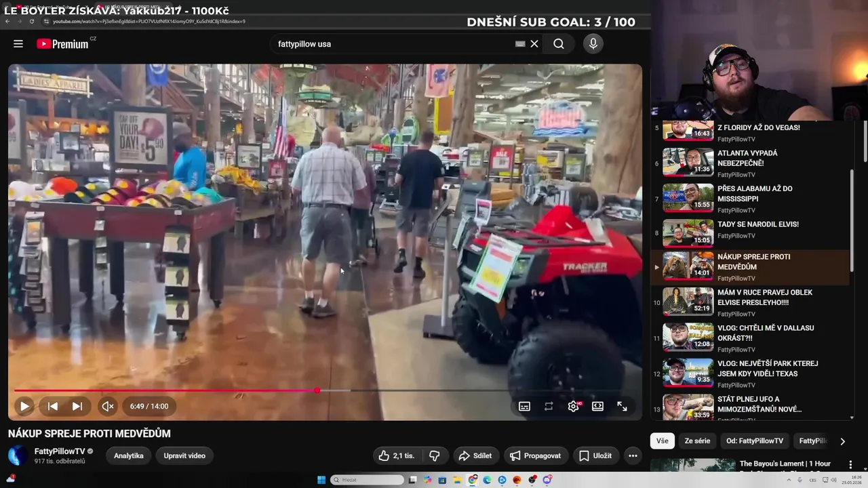
Task: Go back in the browser
Action: [x=7, y=21]
